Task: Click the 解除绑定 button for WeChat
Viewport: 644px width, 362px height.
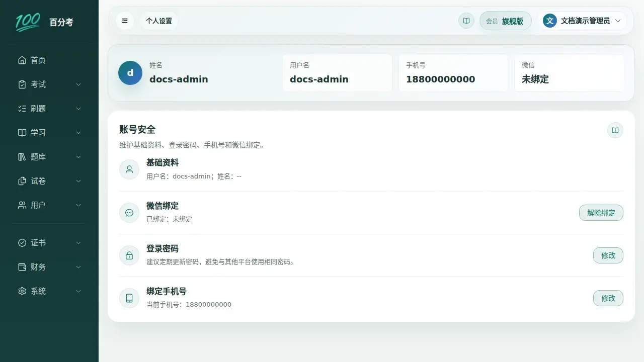Action: (601, 213)
